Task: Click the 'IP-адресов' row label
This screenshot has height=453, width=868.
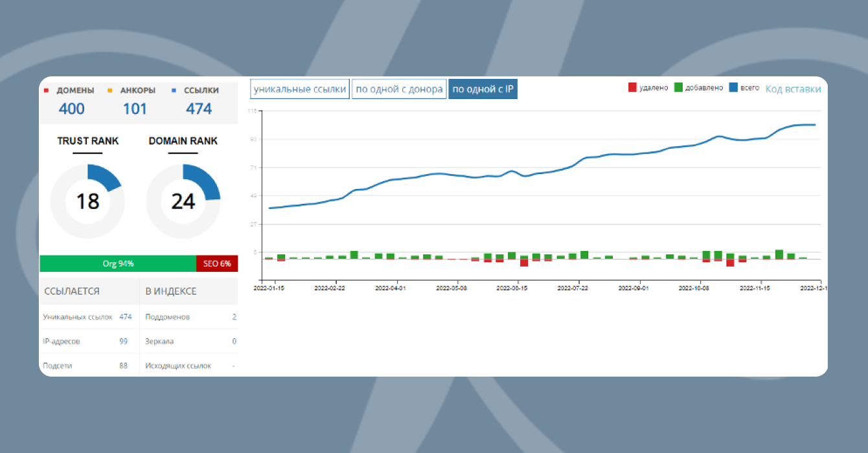Action: point(62,341)
